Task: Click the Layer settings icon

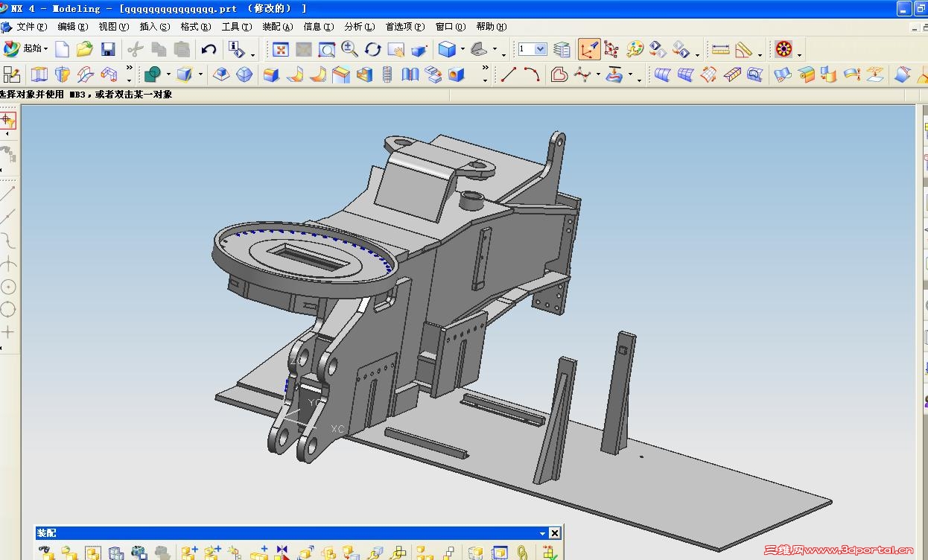Action: click(563, 50)
